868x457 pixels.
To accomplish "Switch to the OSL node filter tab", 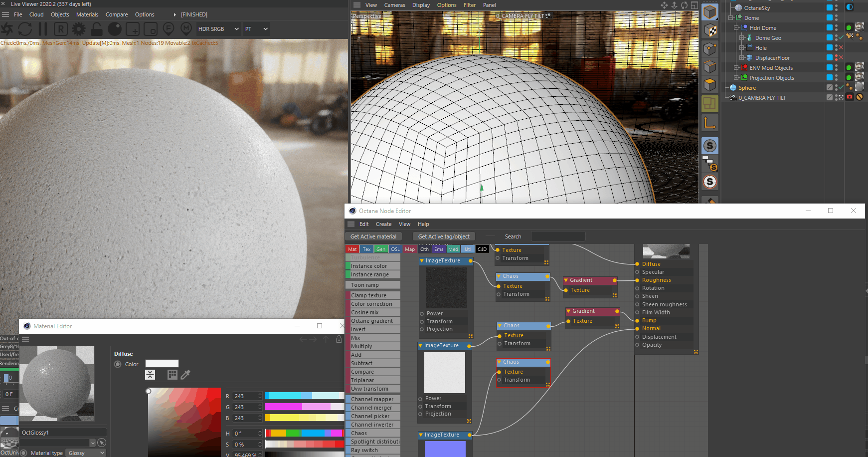I will [395, 249].
